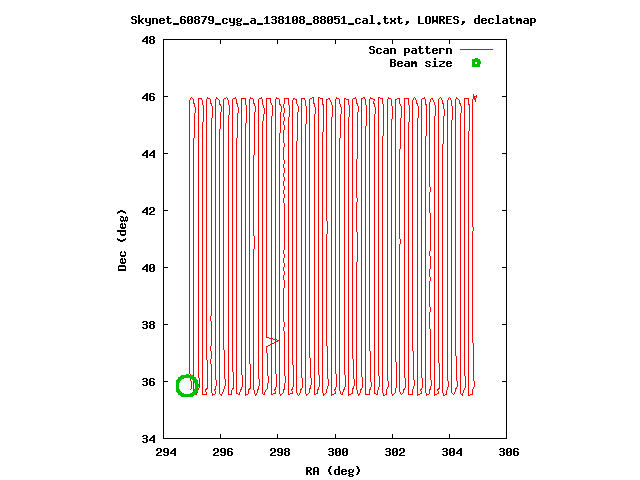Click the red arrow-shaped glitch in scan pattern
The width and height of the screenshot is (640, 480).
(272, 341)
